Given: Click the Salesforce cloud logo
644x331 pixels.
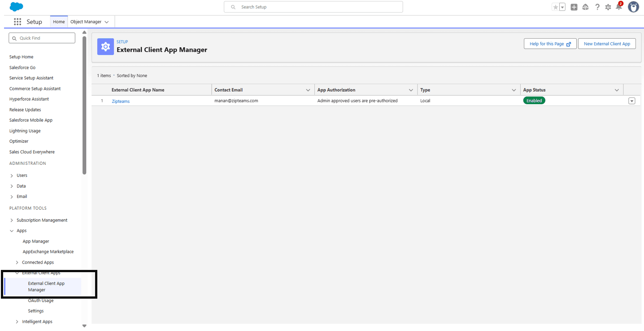Looking at the screenshot, I should [x=16, y=7].
